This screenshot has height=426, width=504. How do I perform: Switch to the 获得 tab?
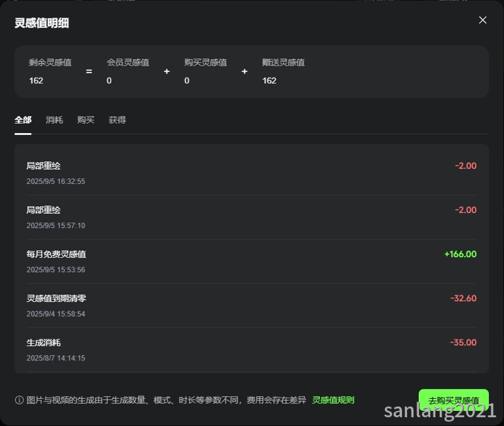(x=117, y=120)
